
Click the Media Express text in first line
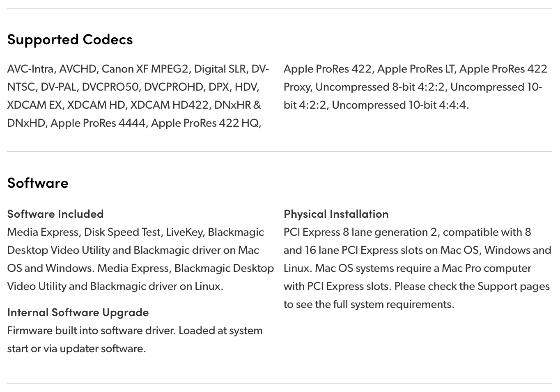point(43,232)
